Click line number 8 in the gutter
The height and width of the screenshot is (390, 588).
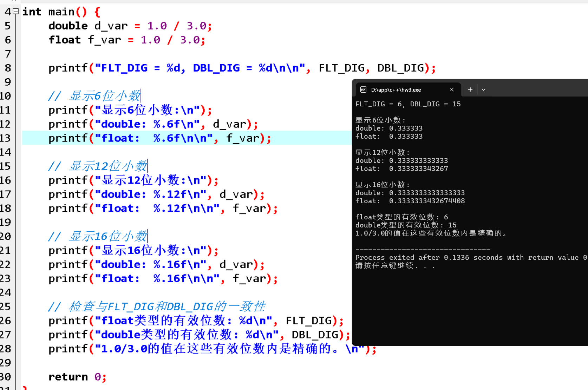pos(8,68)
